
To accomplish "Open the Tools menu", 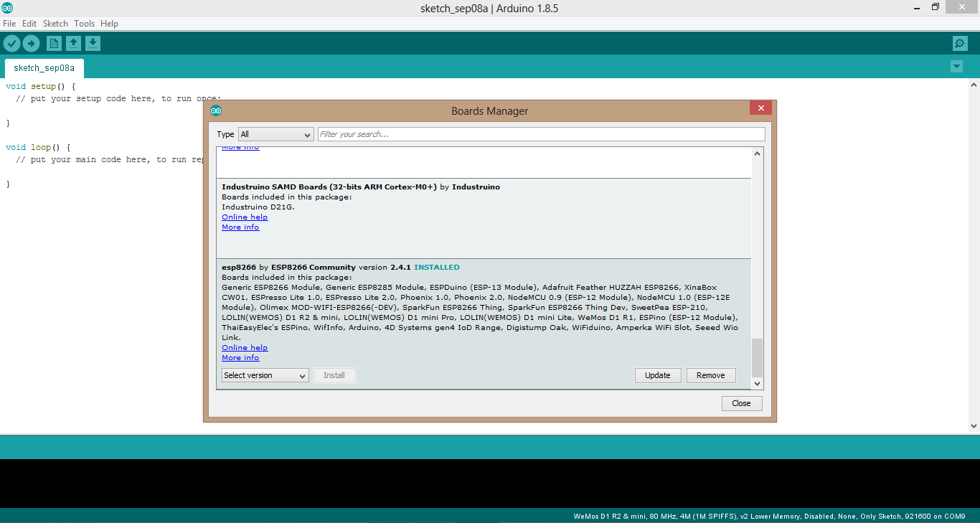I will tap(84, 23).
